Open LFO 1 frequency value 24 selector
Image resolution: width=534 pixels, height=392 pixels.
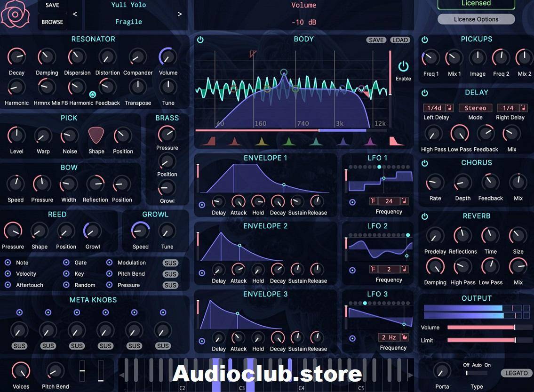click(x=389, y=201)
